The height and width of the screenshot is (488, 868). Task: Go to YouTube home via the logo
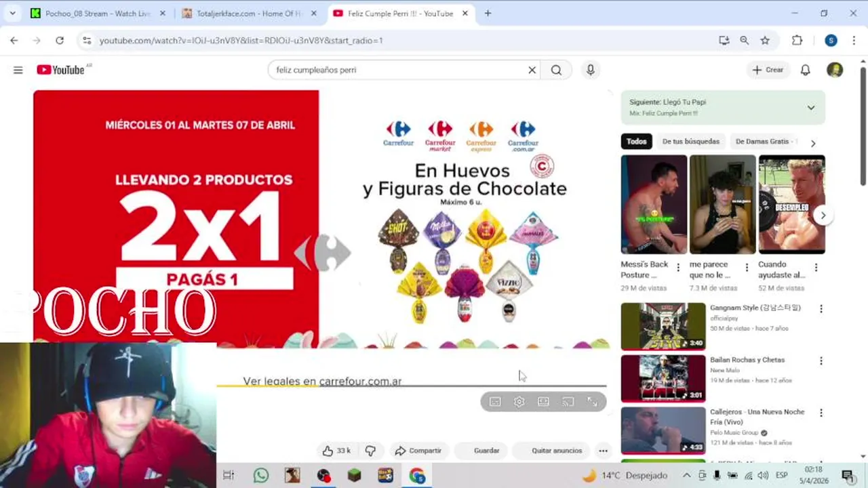tap(60, 70)
